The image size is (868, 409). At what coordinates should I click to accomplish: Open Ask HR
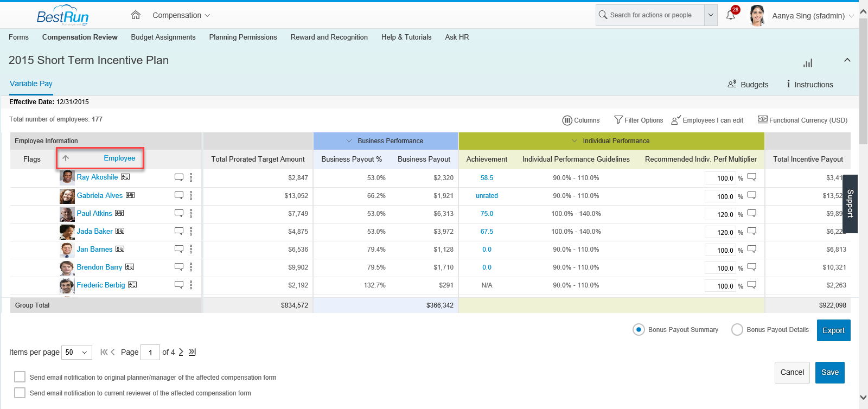coord(457,37)
